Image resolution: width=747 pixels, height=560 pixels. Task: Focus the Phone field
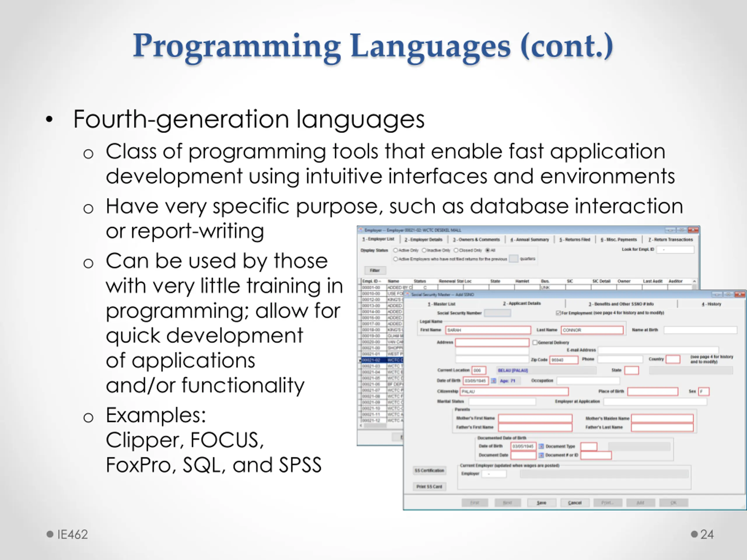click(620, 359)
